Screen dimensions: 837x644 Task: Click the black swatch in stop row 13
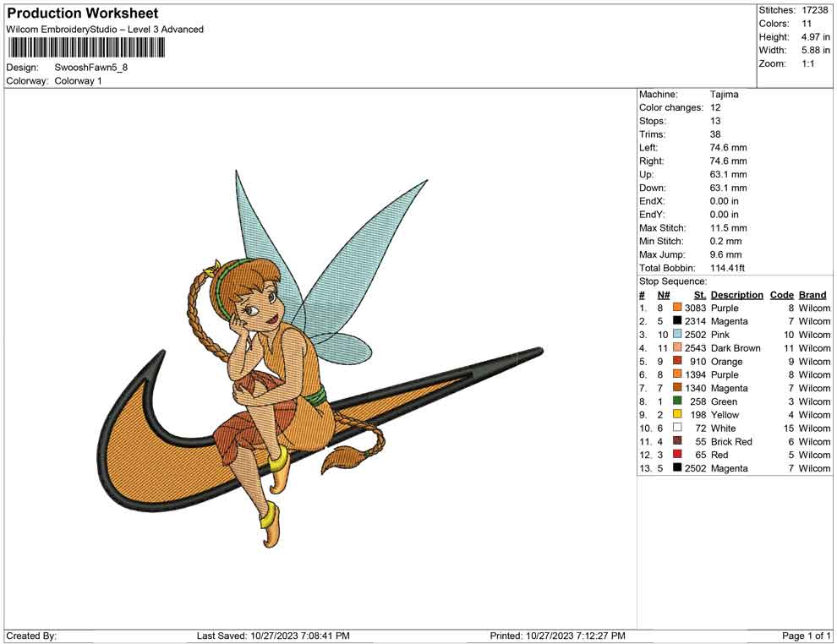(x=677, y=467)
